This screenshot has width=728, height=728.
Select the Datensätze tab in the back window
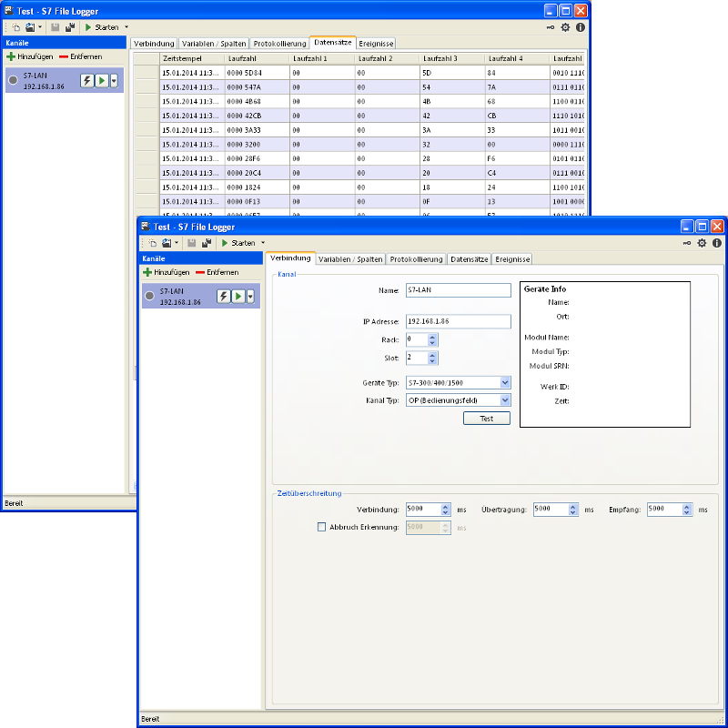[x=332, y=42]
